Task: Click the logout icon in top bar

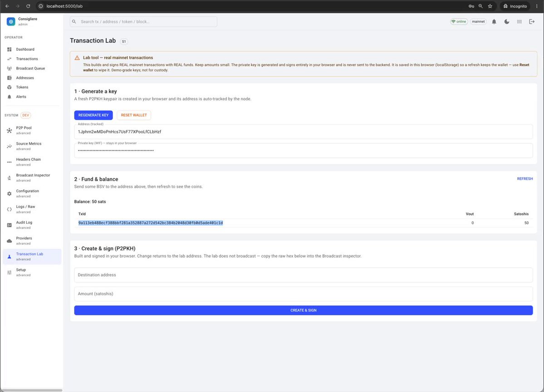Action: (532, 21)
